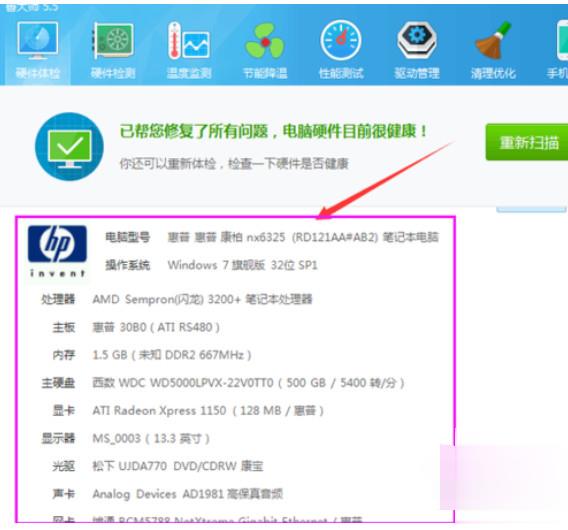The image size is (568, 530).
Task: Open the 性能测试 performance test gauge
Action: [341, 50]
